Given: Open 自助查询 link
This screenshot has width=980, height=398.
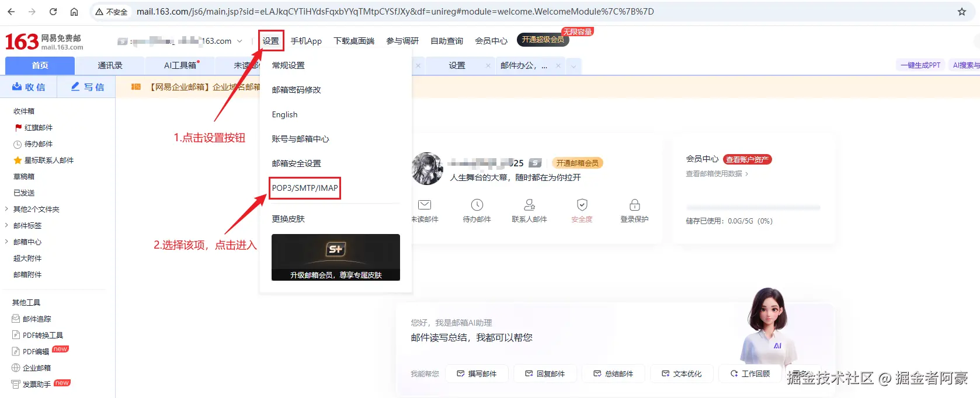Looking at the screenshot, I should point(447,41).
